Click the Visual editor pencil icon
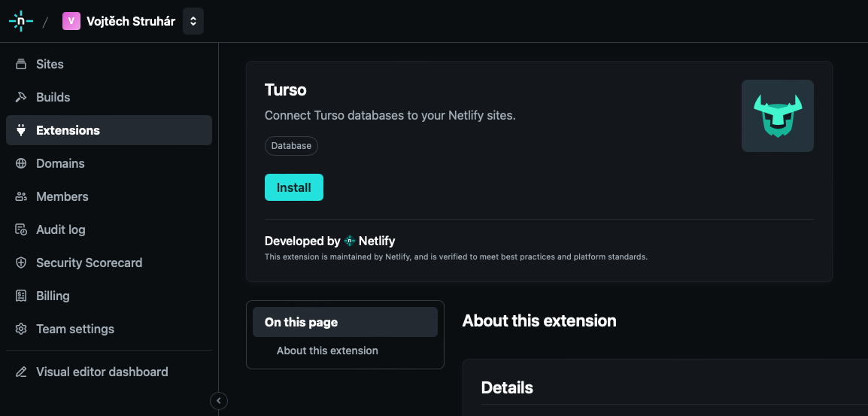This screenshot has height=416, width=868. 21,372
